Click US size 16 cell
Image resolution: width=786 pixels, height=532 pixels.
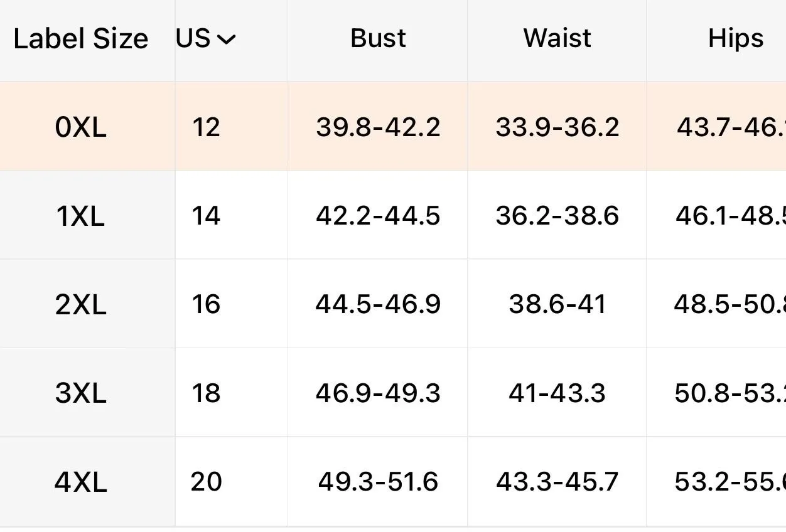206,305
